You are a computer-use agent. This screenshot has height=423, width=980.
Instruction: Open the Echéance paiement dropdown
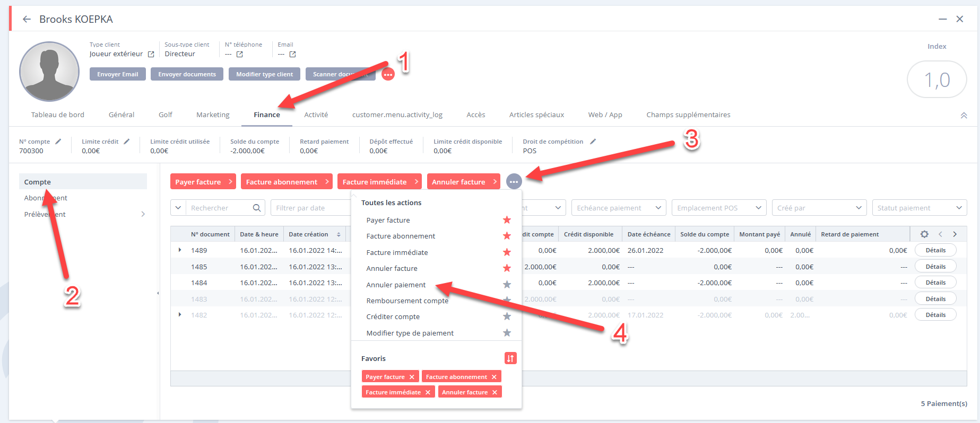coord(619,208)
